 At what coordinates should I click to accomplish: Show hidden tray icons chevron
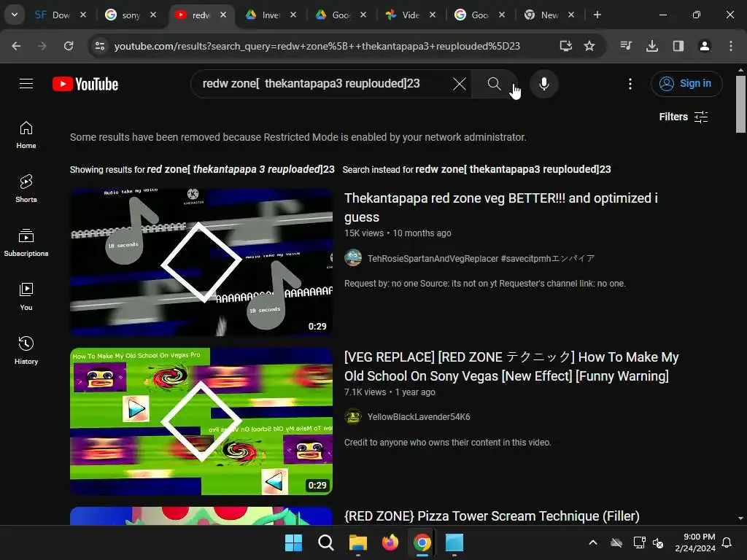[593, 542]
